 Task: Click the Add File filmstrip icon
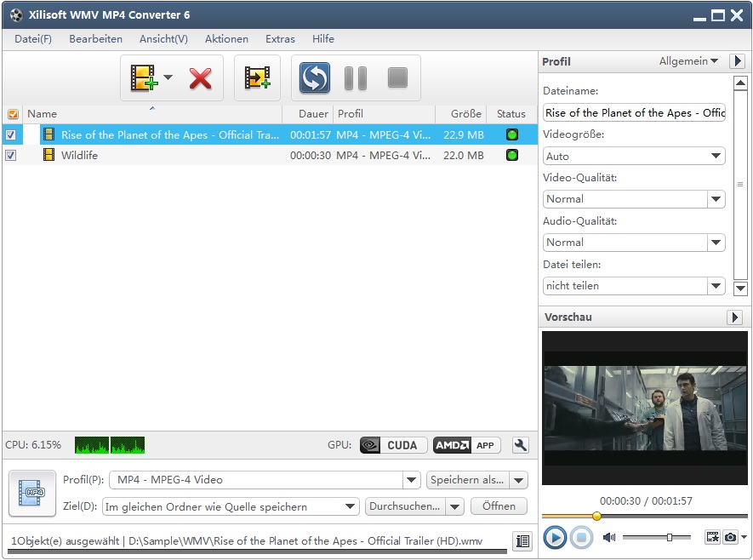pos(144,77)
